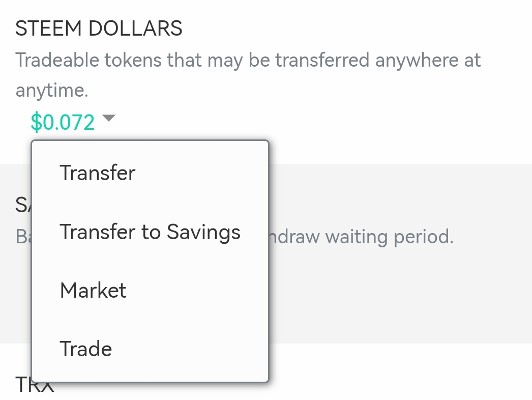
Task: Click the green $0.072 balance amount
Action: click(x=63, y=122)
